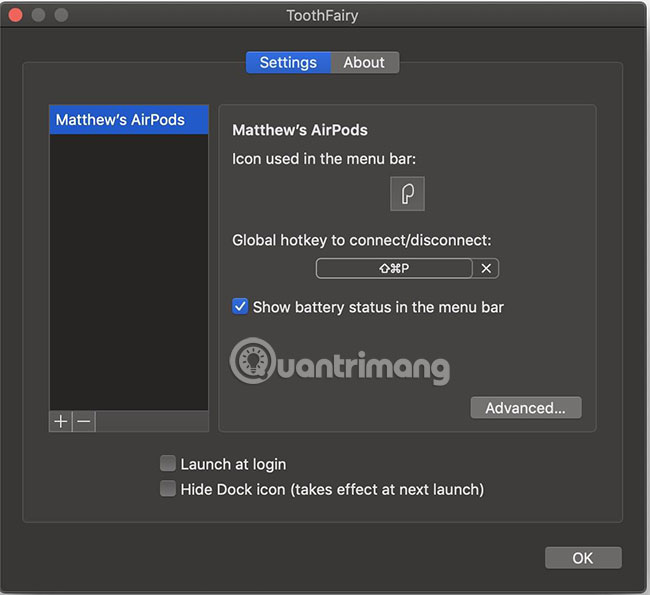Switch to the Settings tab
This screenshot has width=650, height=595.
click(x=289, y=63)
